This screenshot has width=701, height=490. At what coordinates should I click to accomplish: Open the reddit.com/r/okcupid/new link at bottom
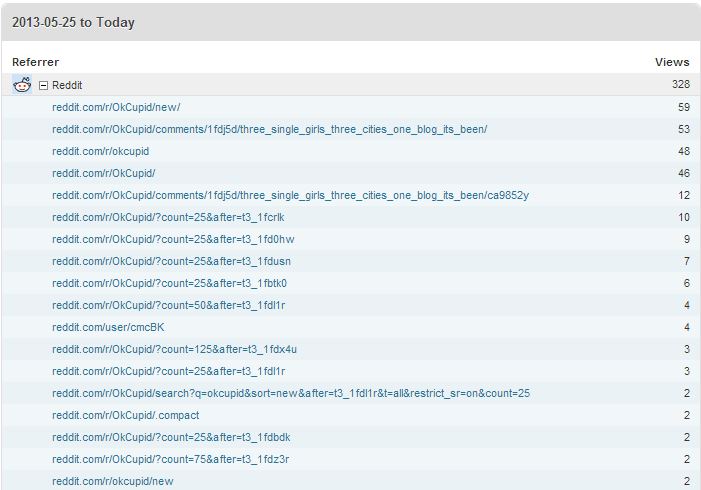tap(112, 481)
